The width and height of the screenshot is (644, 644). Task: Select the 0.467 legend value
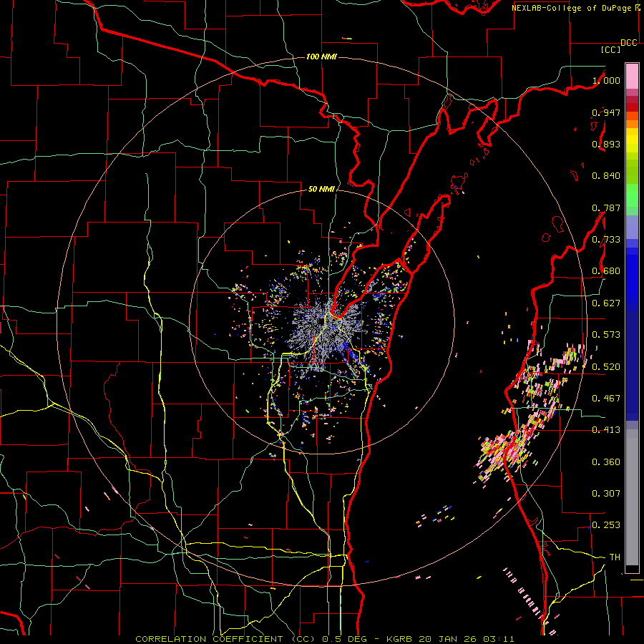point(606,399)
